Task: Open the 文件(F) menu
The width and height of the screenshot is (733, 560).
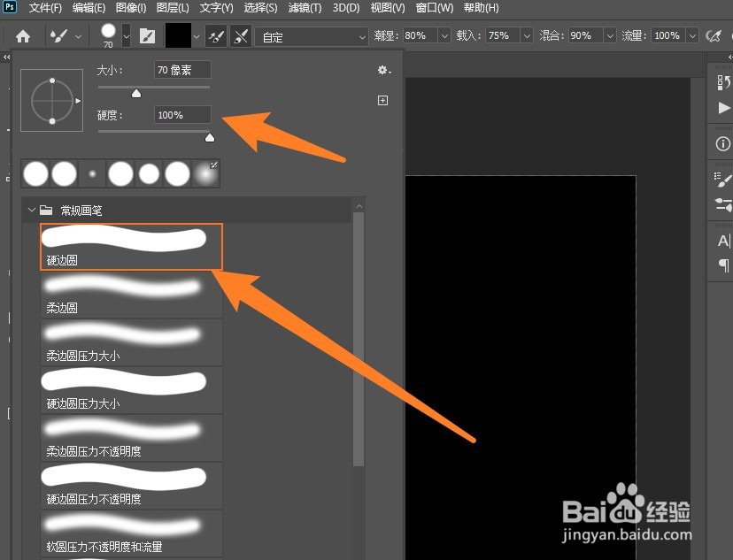Action: pyautogui.click(x=45, y=8)
